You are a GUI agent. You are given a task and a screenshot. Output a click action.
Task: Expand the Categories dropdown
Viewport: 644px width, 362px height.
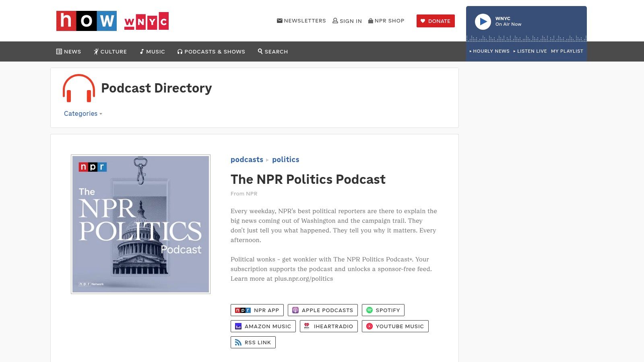(83, 113)
